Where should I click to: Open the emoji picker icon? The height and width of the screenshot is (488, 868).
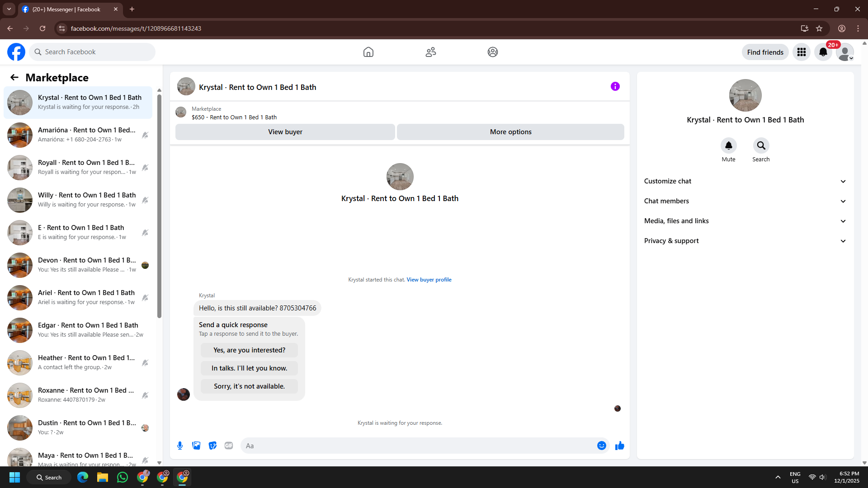(x=602, y=446)
